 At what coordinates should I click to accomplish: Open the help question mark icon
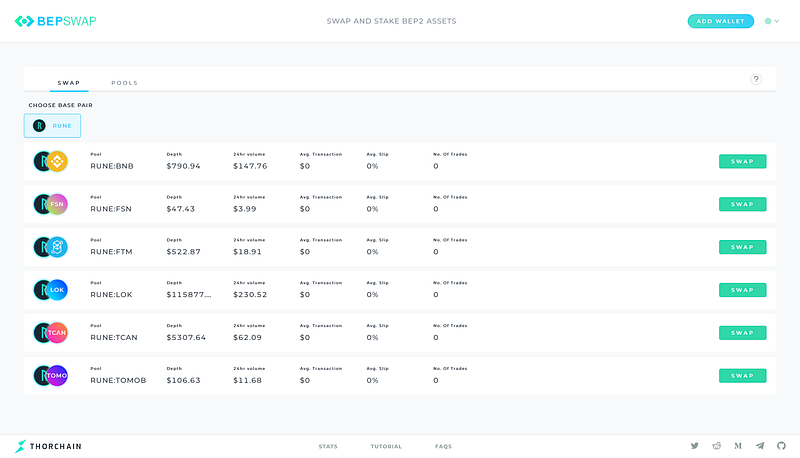pyautogui.click(x=756, y=79)
